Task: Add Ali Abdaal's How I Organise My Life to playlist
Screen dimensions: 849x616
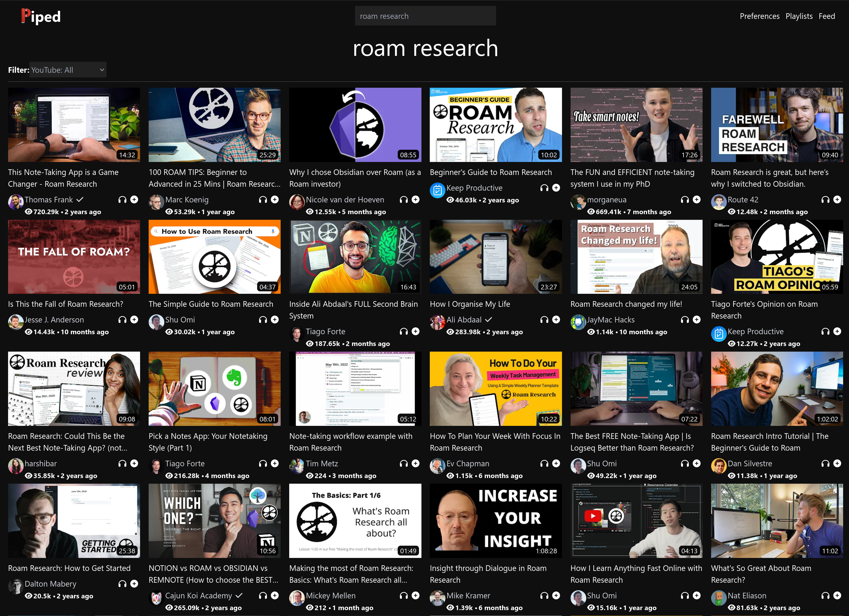Action: coord(556,320)
